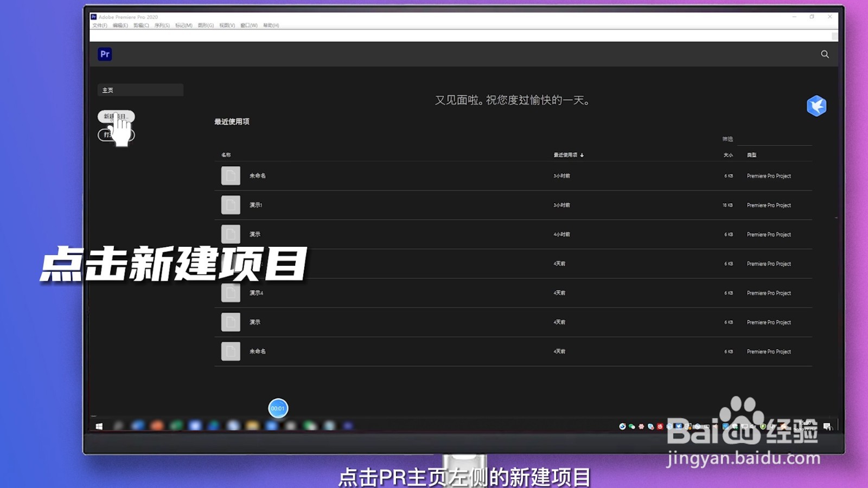Sort projects by the 名称 column header
The width and height of the screenshot is (868, 488).
pyautogui.click(x=226, y=155)
